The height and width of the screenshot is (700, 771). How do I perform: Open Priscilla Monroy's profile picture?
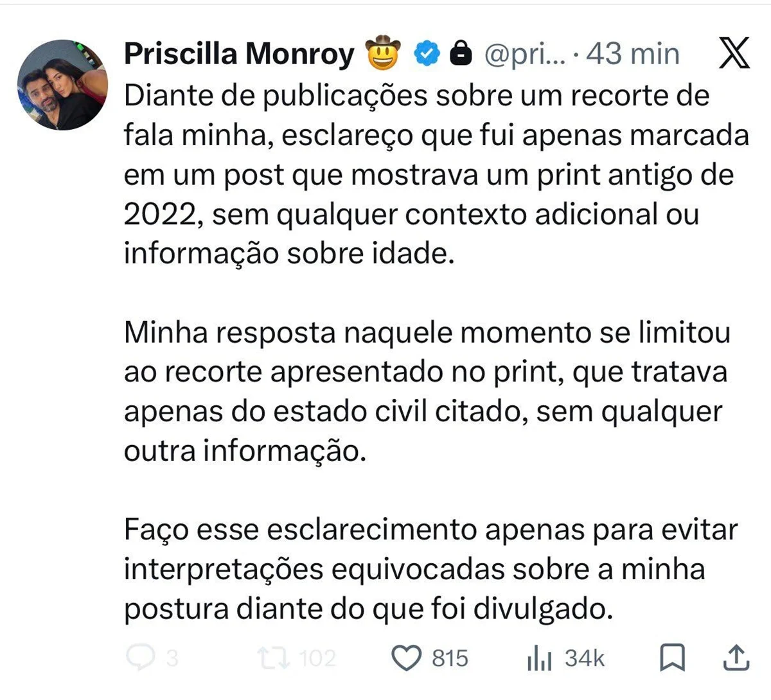pyautogui.click(x=62, y=85)
